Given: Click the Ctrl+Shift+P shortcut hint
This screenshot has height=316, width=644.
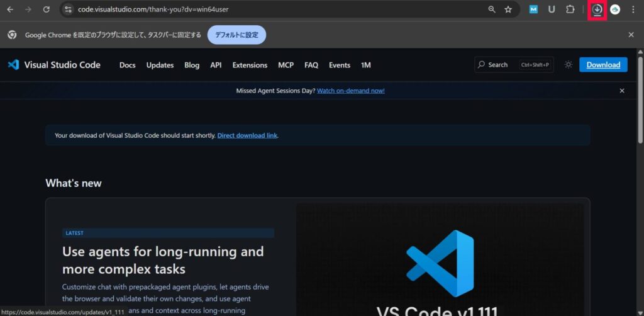Looking at the screenshot, I should (x=535, y=65).
